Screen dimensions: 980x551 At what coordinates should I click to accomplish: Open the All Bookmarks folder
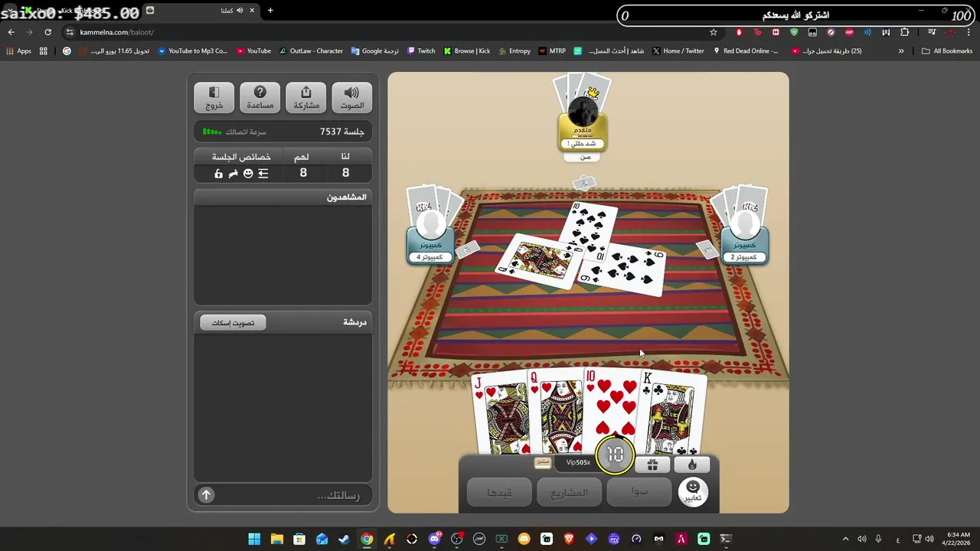(947, 51)
